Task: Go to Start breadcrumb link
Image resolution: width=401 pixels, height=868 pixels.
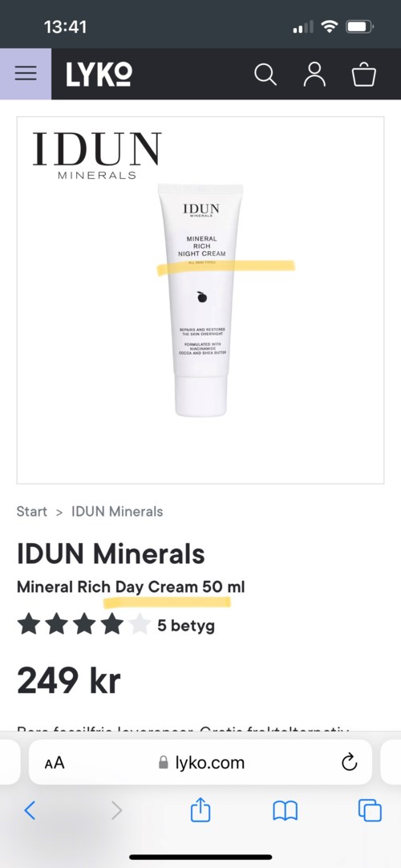Action: [31, 512]
